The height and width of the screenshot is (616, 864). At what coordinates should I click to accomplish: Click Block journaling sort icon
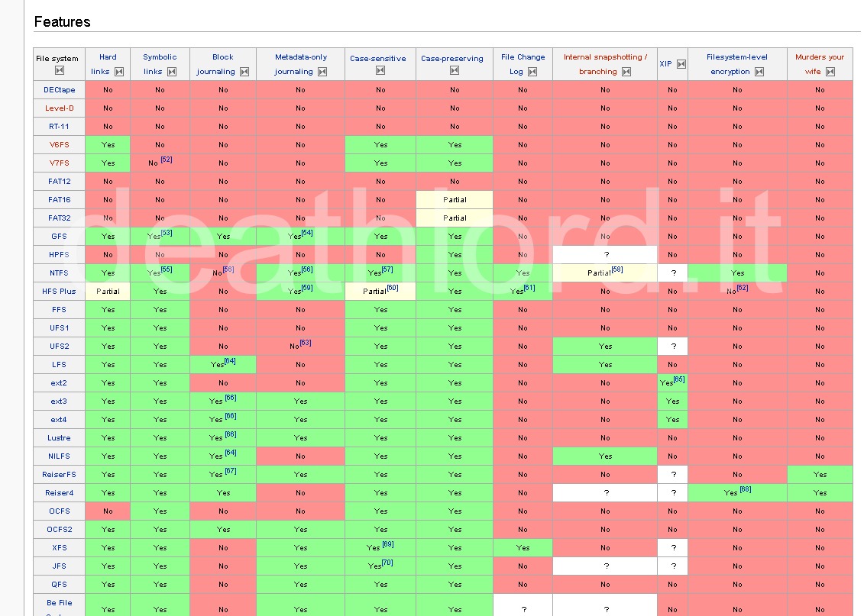click(244, 72)
